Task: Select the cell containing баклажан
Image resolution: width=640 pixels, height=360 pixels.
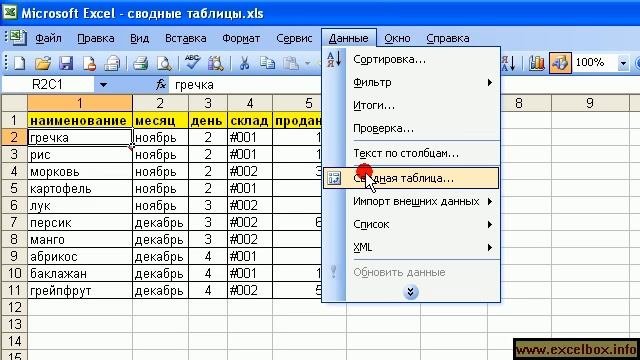Action: click(80, 273)
